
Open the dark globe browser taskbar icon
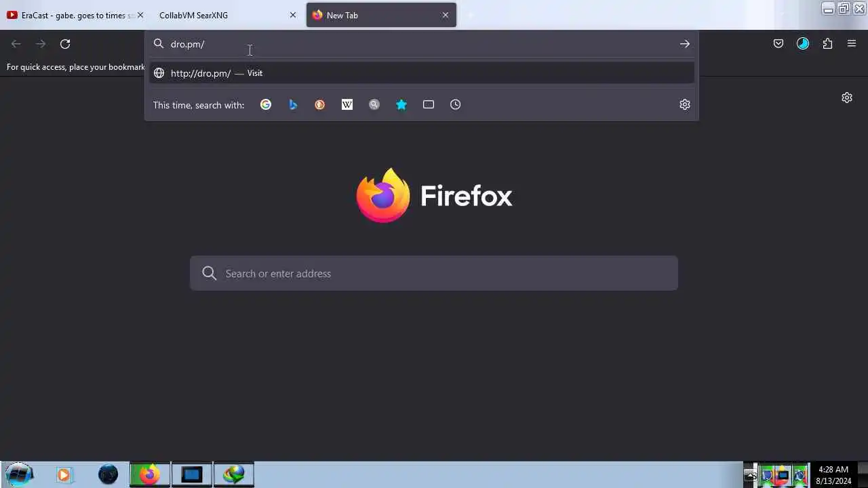pyautogui.click(x=108, y=474)
